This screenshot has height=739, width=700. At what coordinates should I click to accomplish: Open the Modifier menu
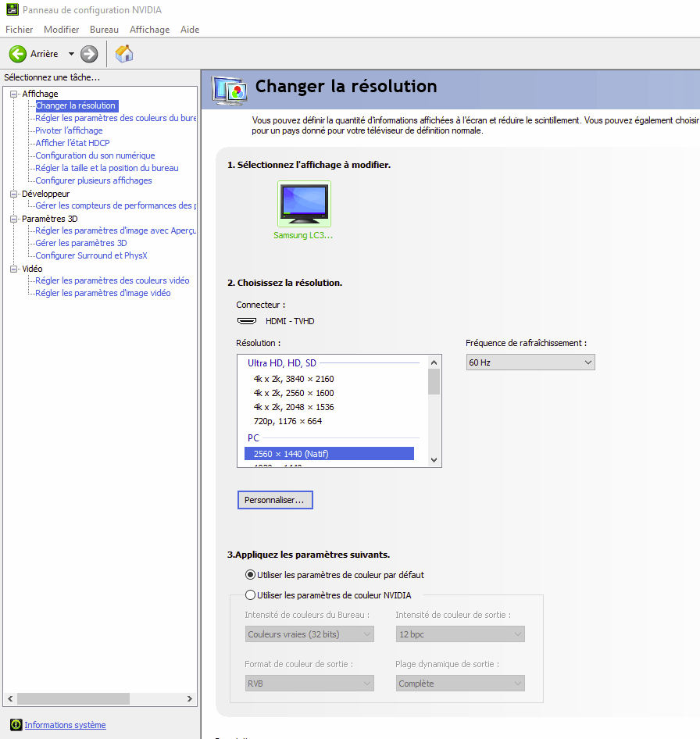pos(61,29)
